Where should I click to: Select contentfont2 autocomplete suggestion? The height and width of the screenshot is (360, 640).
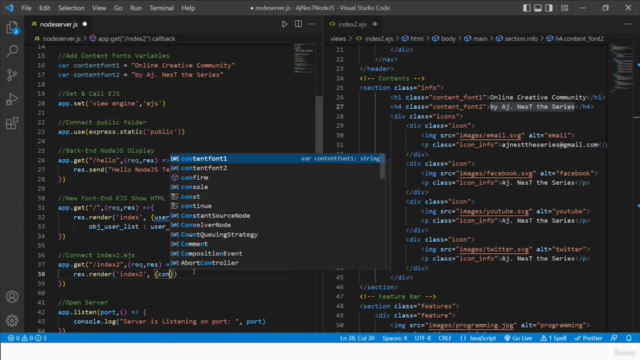(x=276, y=168)
